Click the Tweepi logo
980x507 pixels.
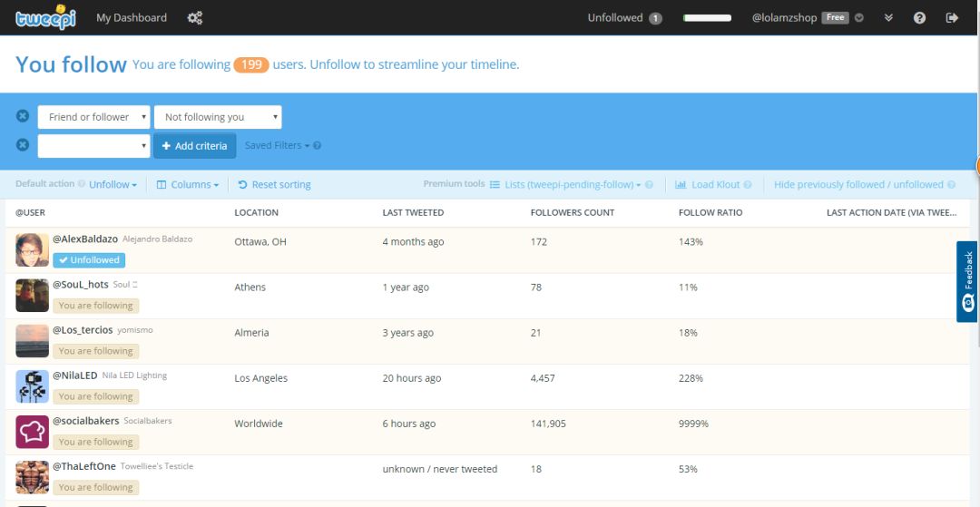tap(45, 17)
